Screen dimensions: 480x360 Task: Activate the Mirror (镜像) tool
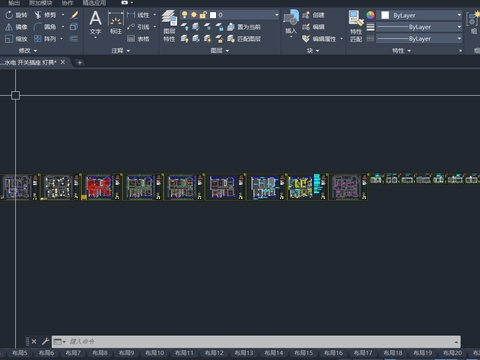point(16,27)
